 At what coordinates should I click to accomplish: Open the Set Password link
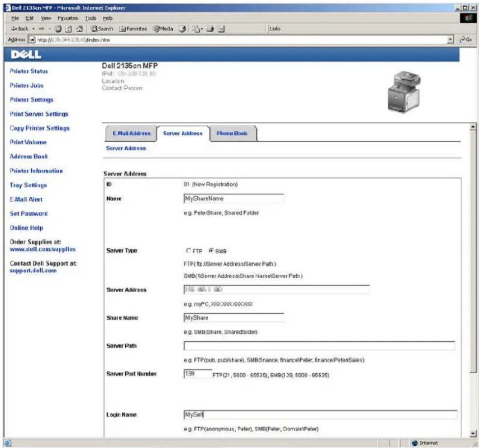[28, 214]
